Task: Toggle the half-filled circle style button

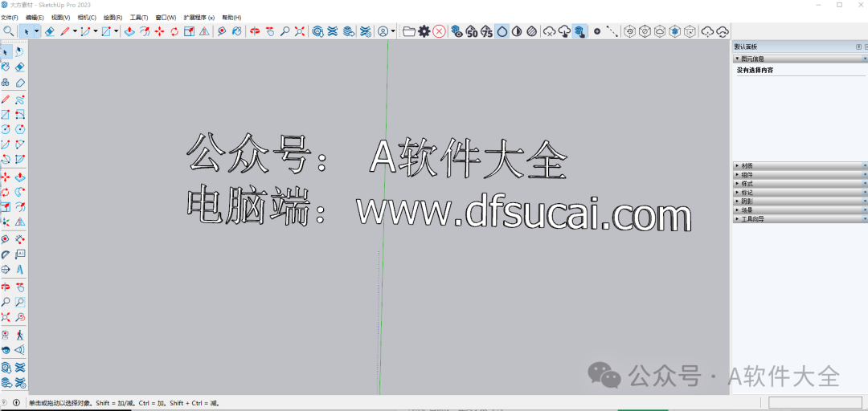Action: point(517,31)
